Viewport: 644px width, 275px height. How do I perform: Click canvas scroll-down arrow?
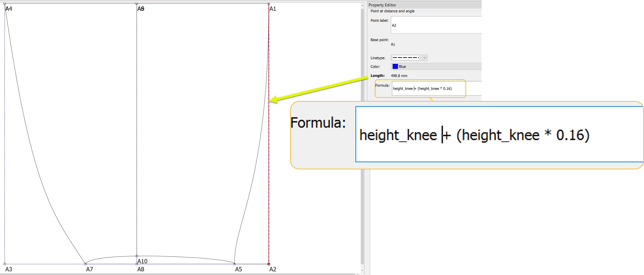click(362, 270)
